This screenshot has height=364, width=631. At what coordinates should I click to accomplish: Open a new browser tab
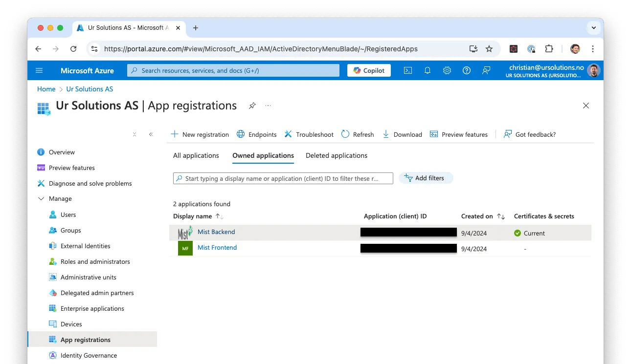[x=196, y=28]
